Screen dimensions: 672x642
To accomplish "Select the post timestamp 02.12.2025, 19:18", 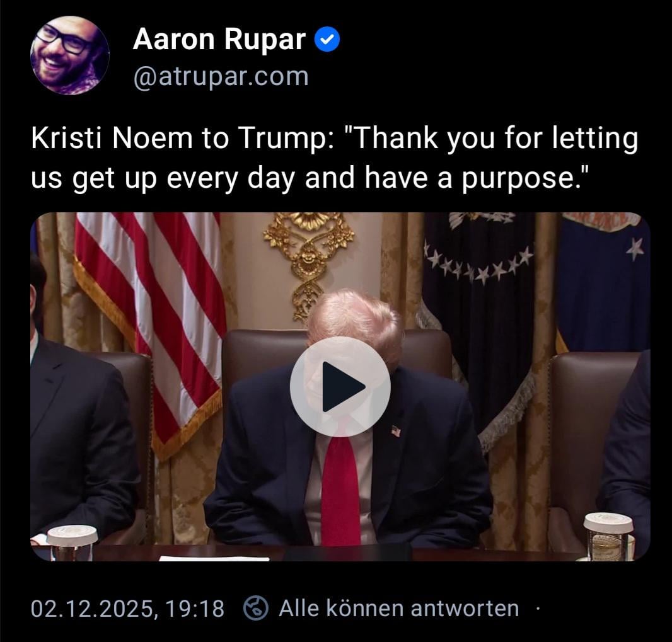I will (x=127, y=608).
